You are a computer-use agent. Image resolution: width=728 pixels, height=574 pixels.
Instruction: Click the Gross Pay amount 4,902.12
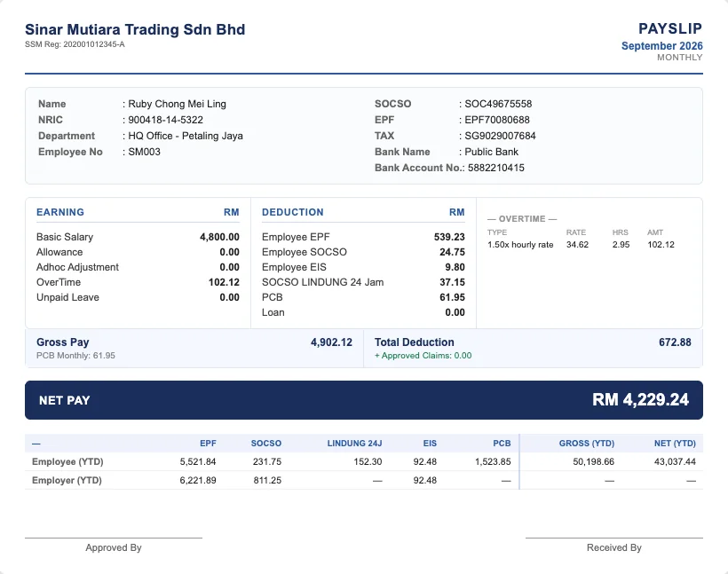tap(331, 342)
